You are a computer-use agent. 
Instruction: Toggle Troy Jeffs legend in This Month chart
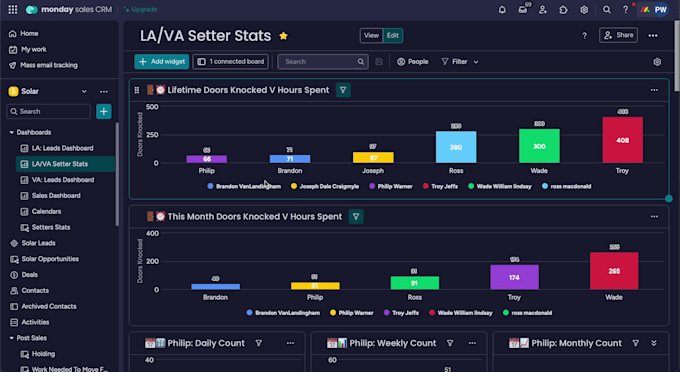(x=401, y=313)
